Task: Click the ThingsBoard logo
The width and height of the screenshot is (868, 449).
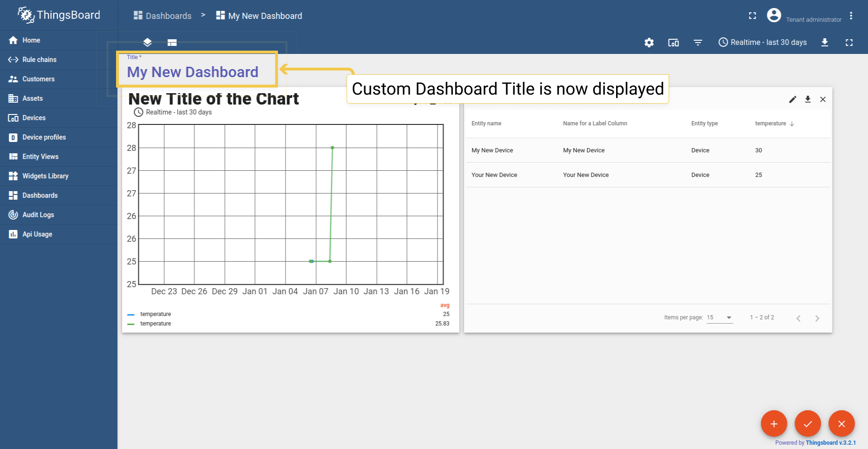Action: (59, 15)
